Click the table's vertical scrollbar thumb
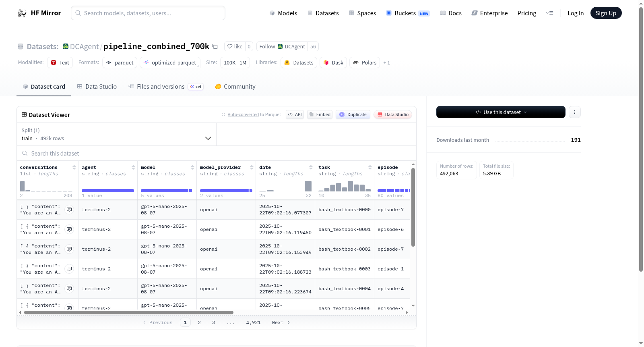The height and width of the screenshot is (347, 644). pos(413,207)
